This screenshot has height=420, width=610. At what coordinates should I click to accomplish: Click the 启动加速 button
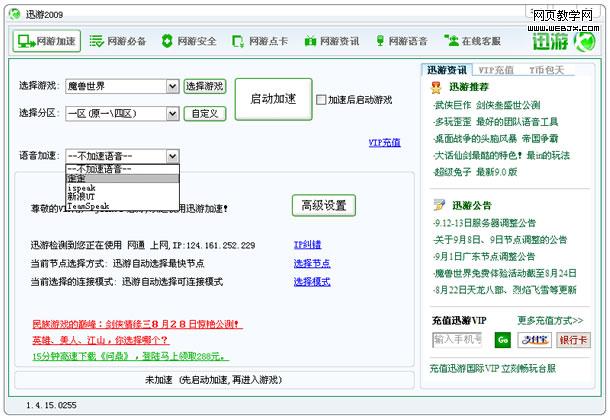[x=273, y=98]
